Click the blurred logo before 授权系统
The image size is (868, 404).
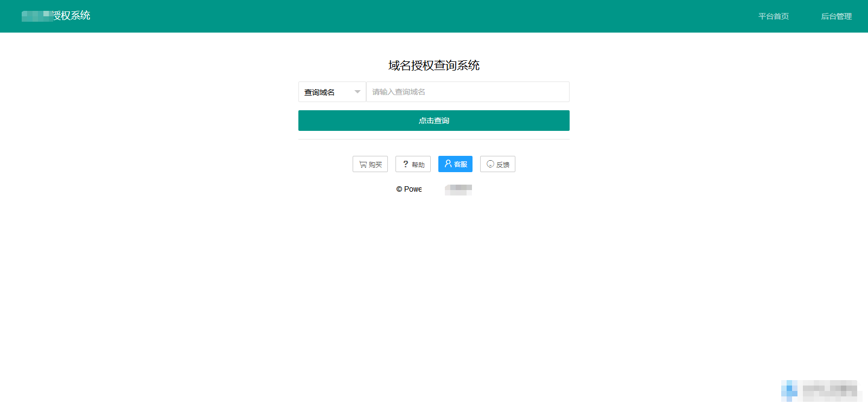click(x=37, y=16)
